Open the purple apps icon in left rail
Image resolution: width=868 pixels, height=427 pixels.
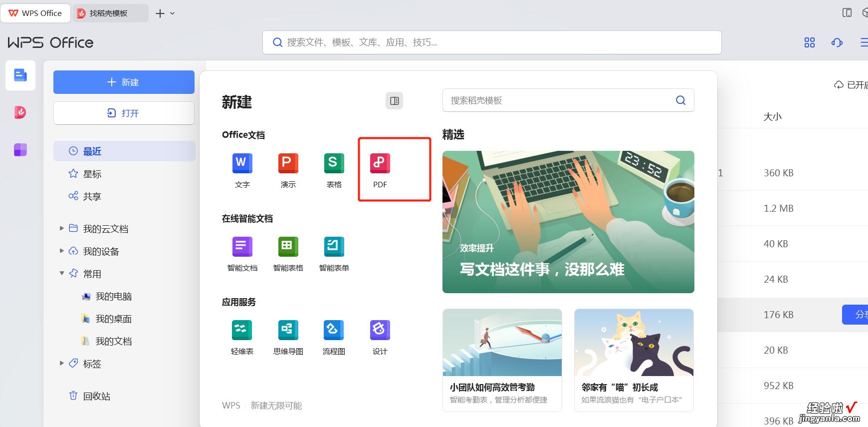point(20,150)
